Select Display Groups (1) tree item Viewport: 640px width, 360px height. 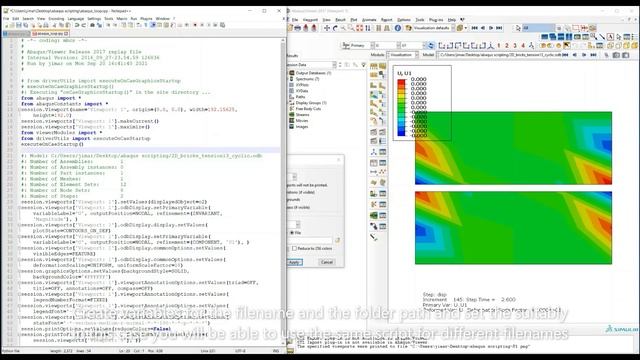pos(311,103)
